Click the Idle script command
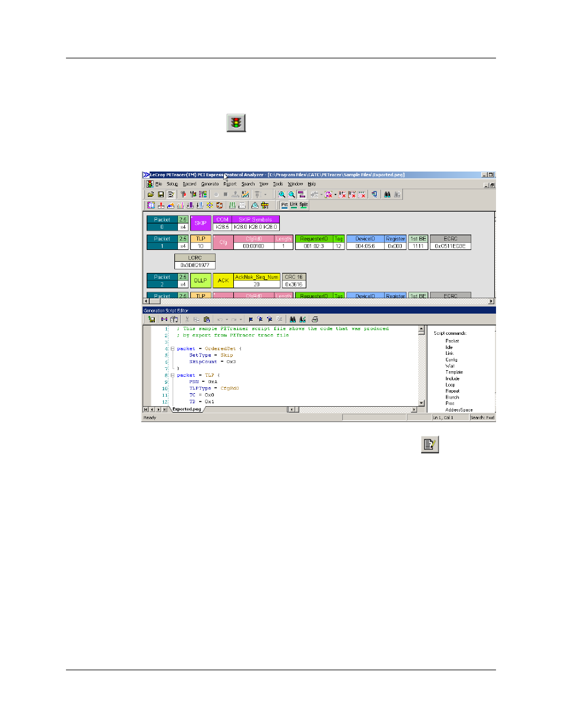 click(449, 347)
